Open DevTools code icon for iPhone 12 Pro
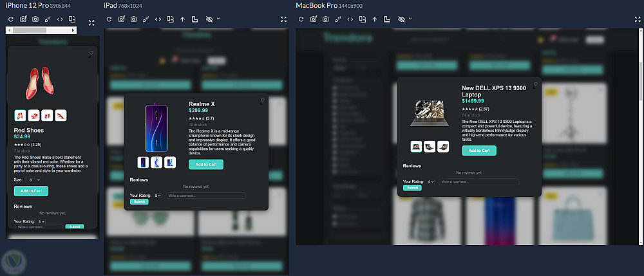This screenshot has width=644, height=276. coord(60,19)
